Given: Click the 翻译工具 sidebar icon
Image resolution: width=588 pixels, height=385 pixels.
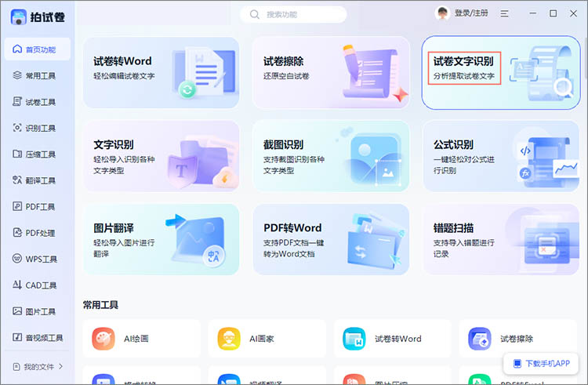Looking at the screenshot, I should [x=18, y=180].
